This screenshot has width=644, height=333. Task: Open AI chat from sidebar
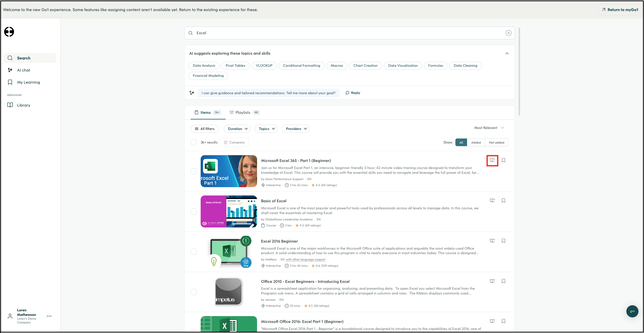click(30, 70)
